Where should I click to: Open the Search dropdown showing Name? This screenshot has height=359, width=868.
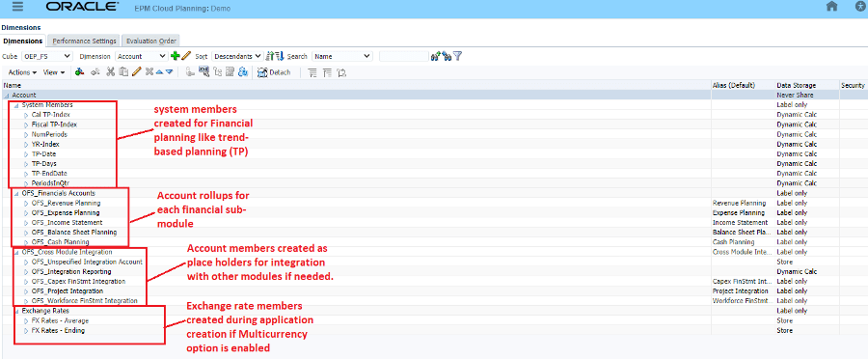(x=341, y=56)
